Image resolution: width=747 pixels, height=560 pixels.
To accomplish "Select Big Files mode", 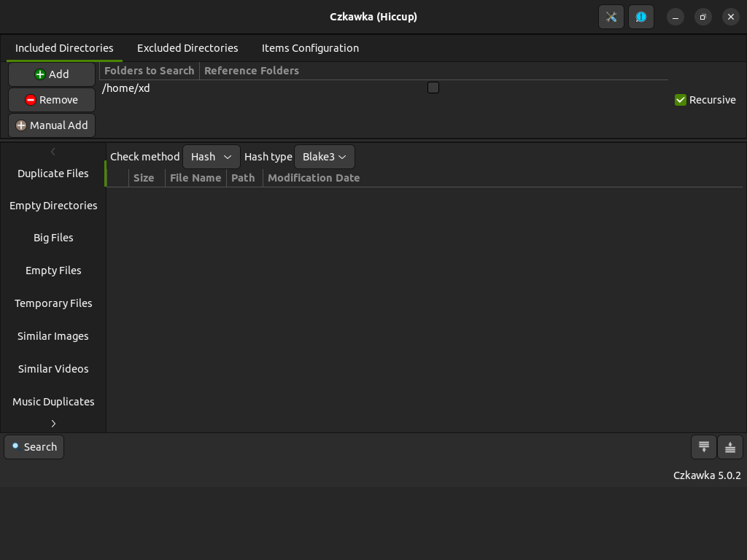I will click(x=53, y=238).
